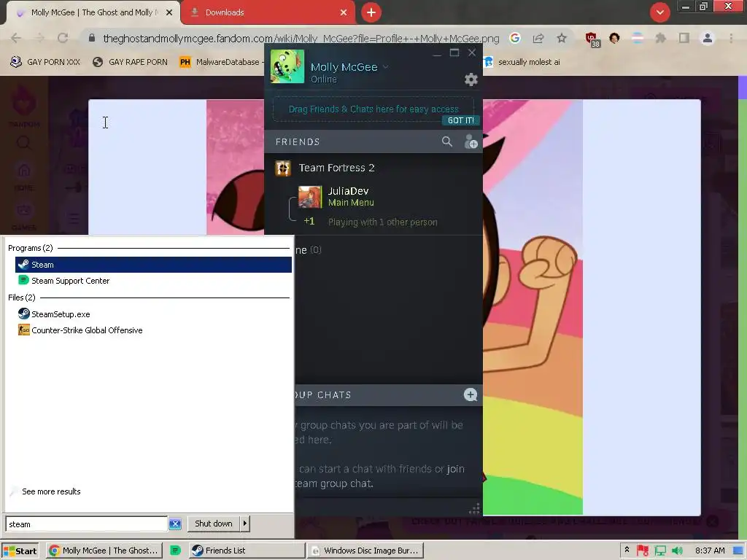Viewport: 747px width, 560px height.
Task: Click the striped flag extension icon
Action: coord(638,38)
